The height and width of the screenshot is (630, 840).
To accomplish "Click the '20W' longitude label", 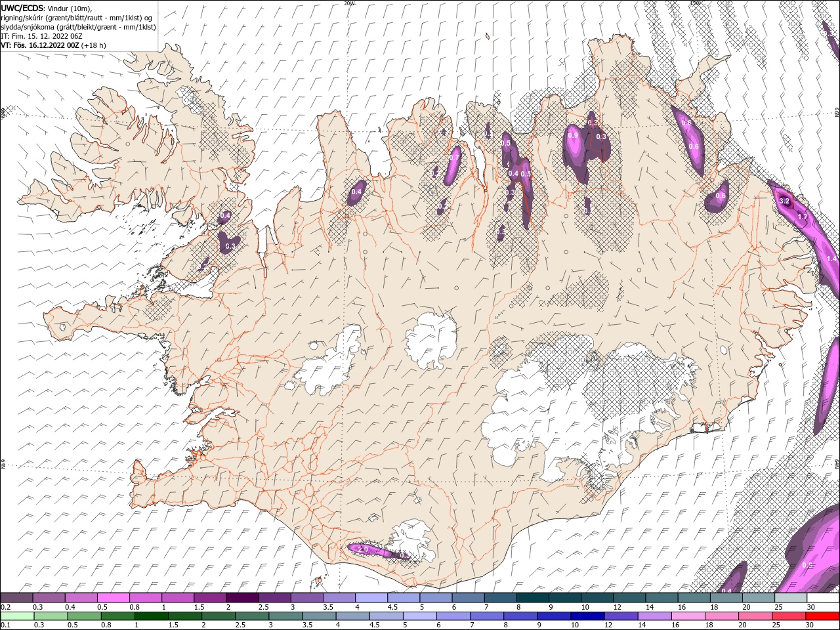I will coord(349,3).
